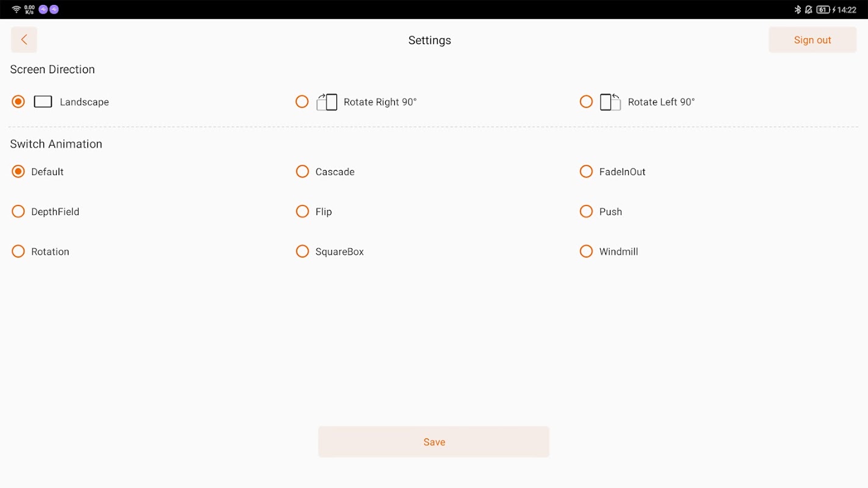Image resolution: width=868 pixels, height=488 pixels.
Task: Select the Cascade switch animation
Action: tap(302, 172)
